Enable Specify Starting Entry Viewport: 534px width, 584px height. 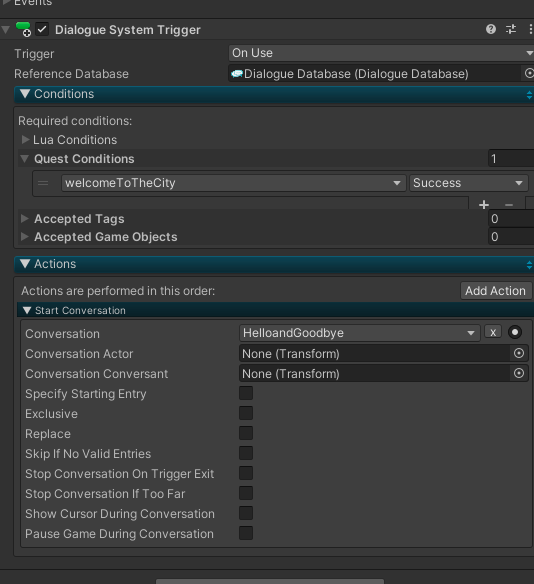(x=246, y=393)
